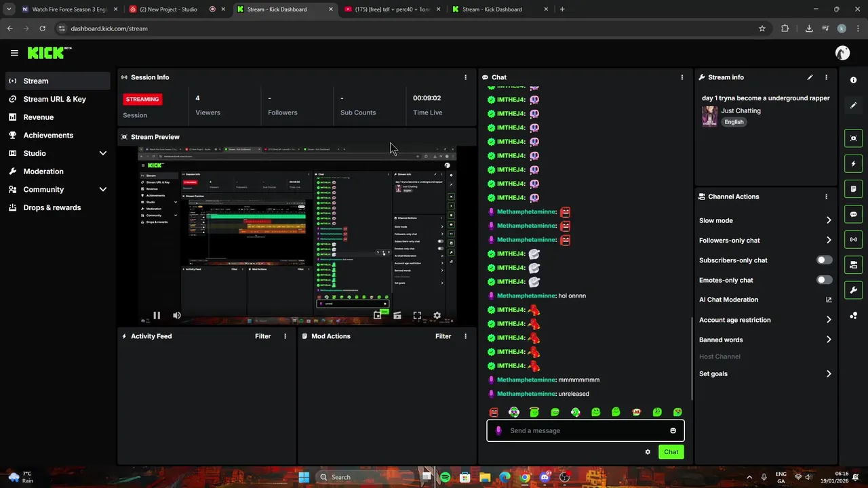The image size is (868, 488).
Task: Click the broadcast signal widget icon
Action: pos(853,239)
